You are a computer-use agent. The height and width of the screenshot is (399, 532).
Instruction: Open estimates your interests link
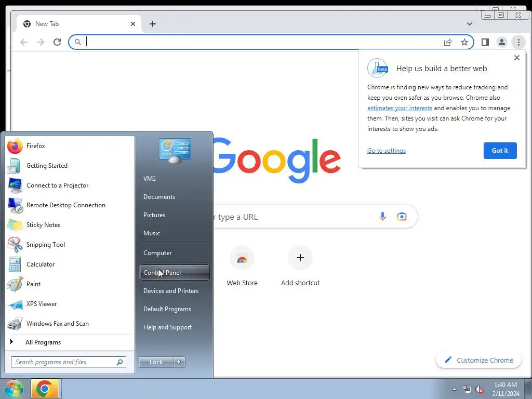tap(400, 108)
